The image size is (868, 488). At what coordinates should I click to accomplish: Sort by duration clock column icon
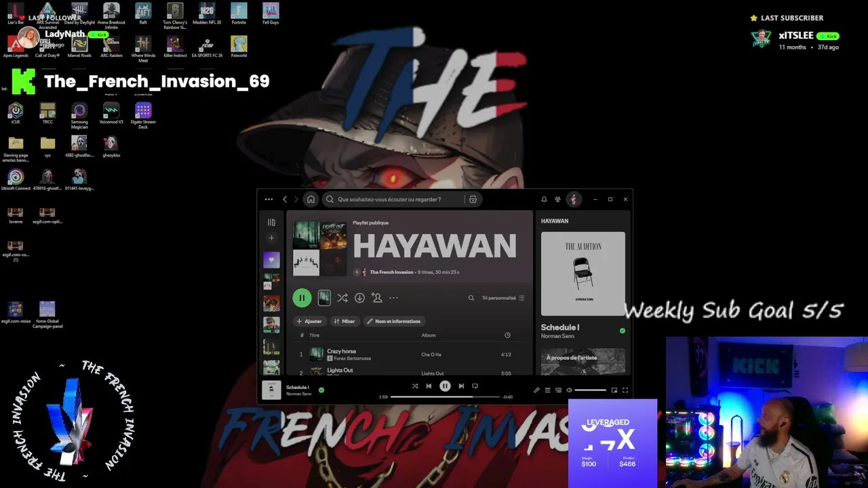click(x=507, y=335)
